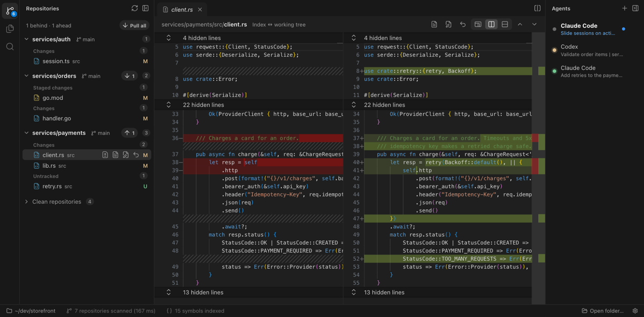Open client.rs diff edit icon in row
This screenshot has height=317, width=644.
click(x=126, y=155)
